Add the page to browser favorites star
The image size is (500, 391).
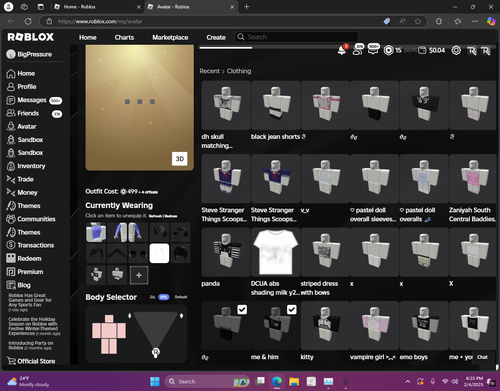click(418, 21)
